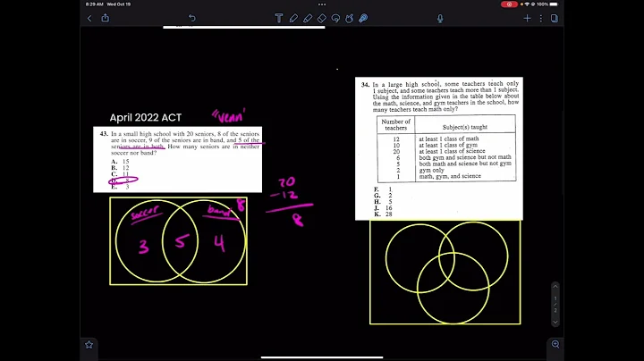
Task: Click answer choice 'K. 28' in question 34
Action: click(x=383, y=214)
